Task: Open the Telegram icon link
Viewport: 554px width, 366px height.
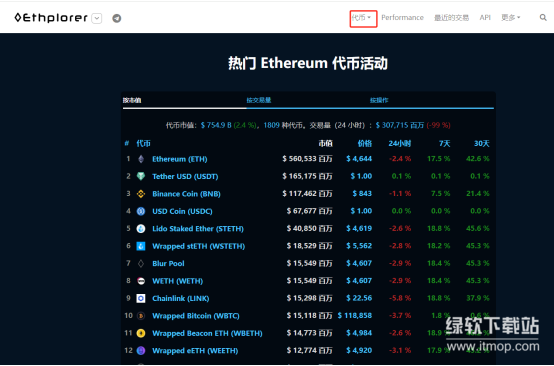Action: pos(117,18)
